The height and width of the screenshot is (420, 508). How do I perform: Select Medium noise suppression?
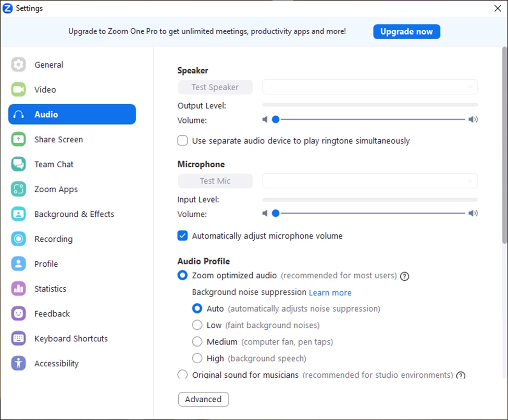click(197, 341)
